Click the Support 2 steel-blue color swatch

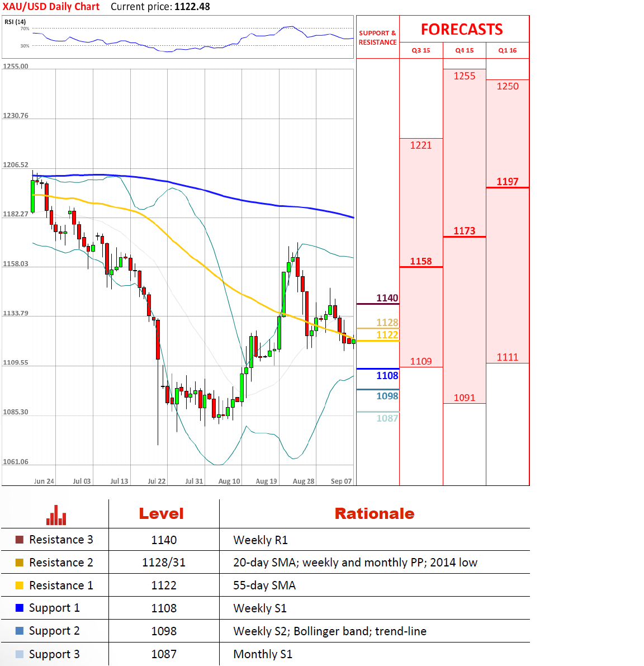(x=19, y=631)
